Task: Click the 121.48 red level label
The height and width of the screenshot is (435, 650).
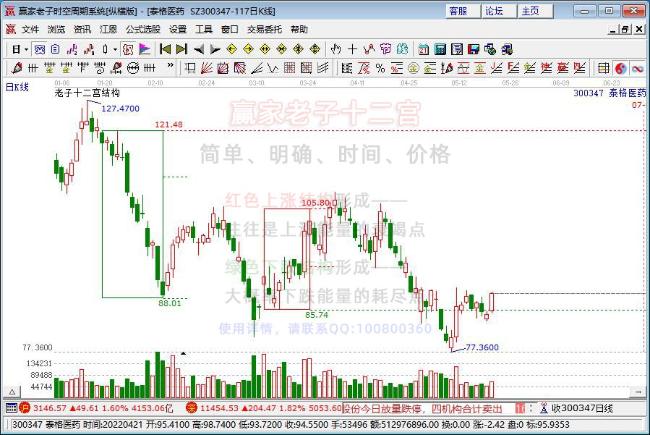Action: click(x=168, y=124)
